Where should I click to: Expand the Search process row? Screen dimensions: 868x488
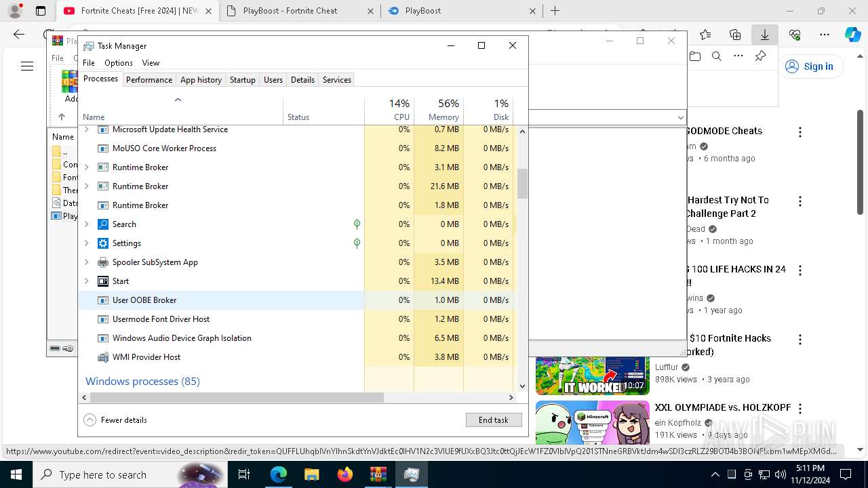[x=86, y=224]
